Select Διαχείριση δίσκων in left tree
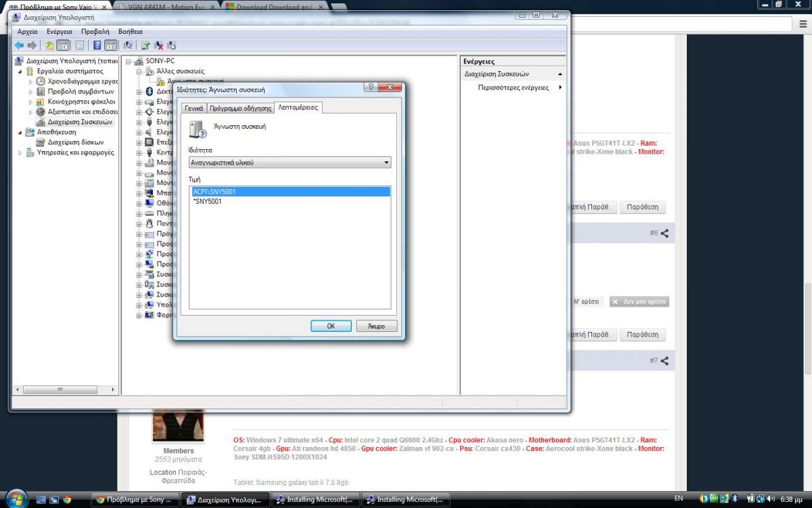The width and height of the screenshot is (812, 508). point(75,142)
